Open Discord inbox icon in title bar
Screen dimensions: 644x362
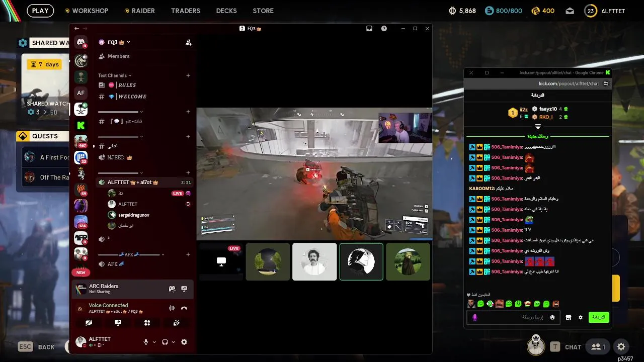369,29
